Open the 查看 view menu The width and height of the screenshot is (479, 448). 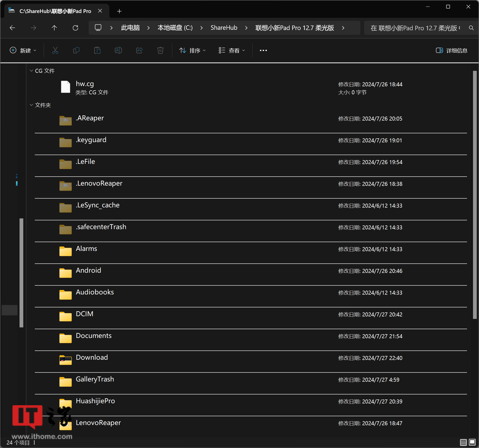[232, 50]
